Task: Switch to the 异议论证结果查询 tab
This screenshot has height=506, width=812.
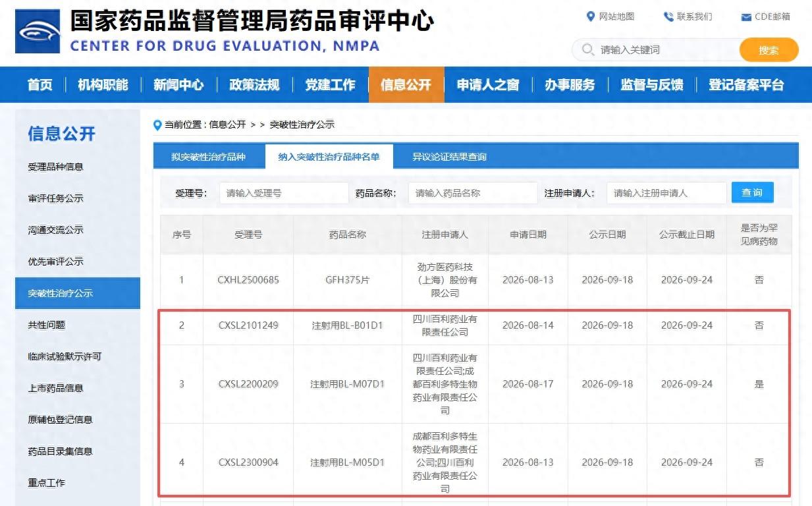Action: 450,157
